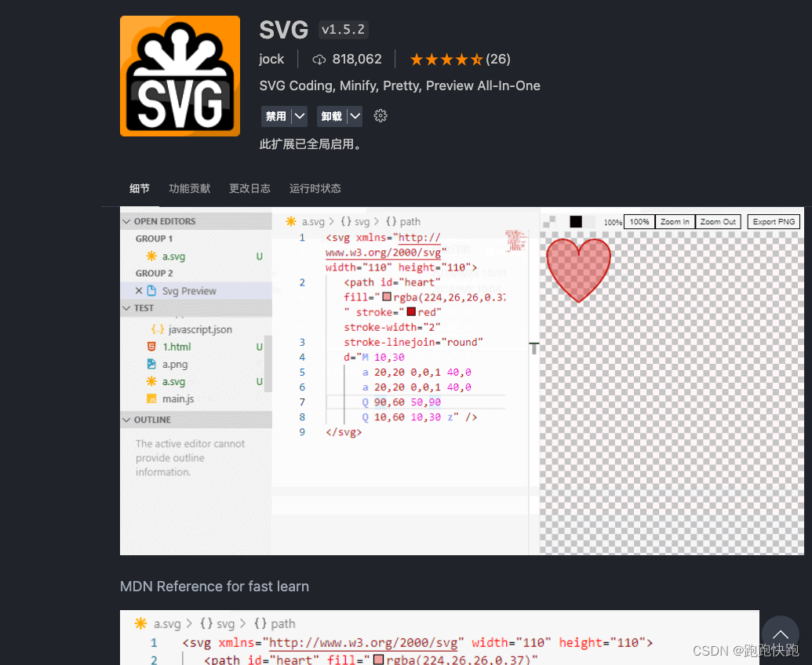The height and width of the screenshot is (665, 812).
Task: Open publisher jock's page
Action: pos(271,59)
